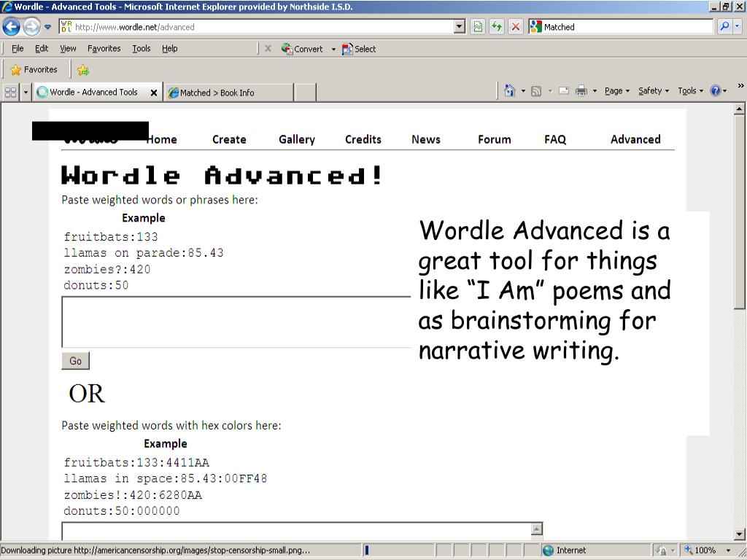747x560 pixels.
Task: Expand the address bar URL history dropdown
Action: point(460,27)
